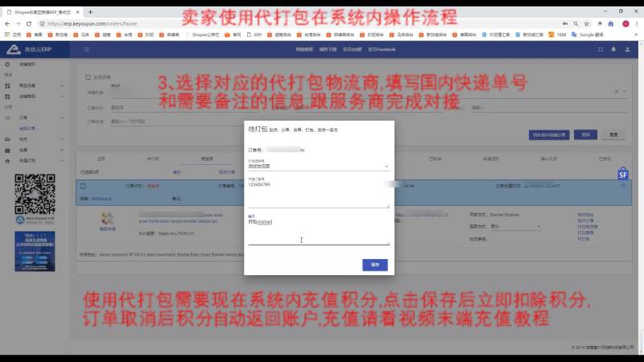This screenshot has width=644, height=362.
Task: Select the active third order status tab
Action: 207,158
